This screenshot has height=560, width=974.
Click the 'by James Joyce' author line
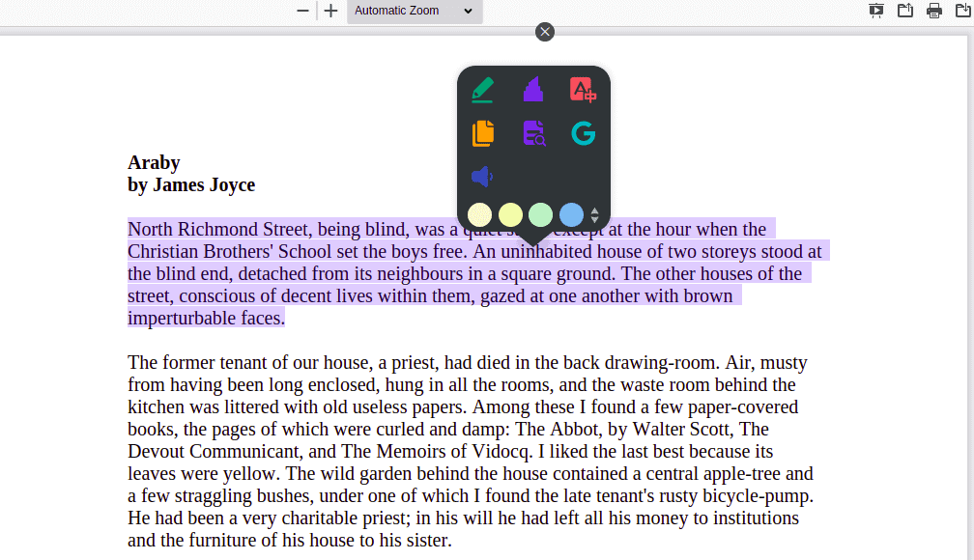pos(191,185)
